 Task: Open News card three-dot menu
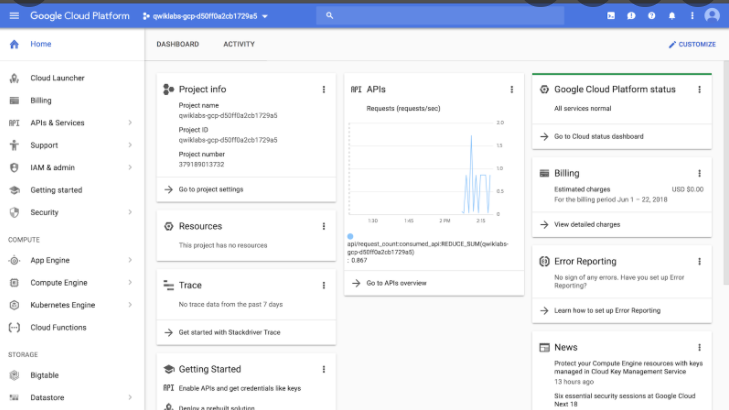coord(699,347)
